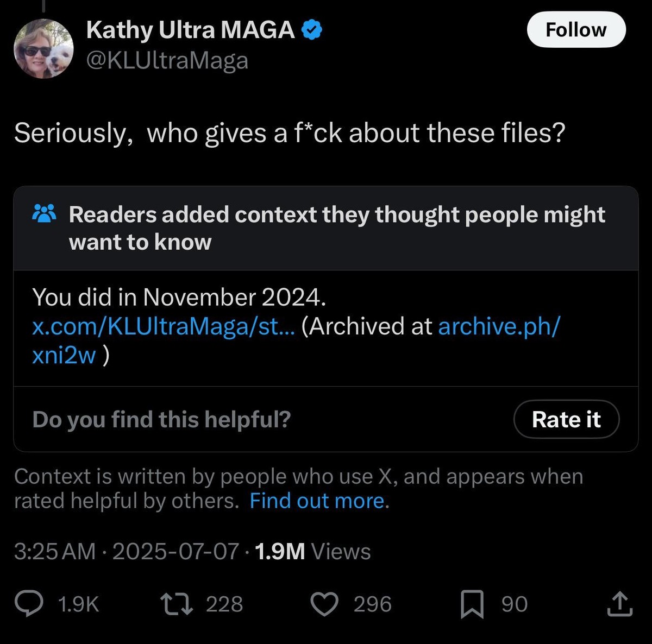Click the archive.ph/xni2w link
The image size is (652, 644).
[x=498, y=326]
